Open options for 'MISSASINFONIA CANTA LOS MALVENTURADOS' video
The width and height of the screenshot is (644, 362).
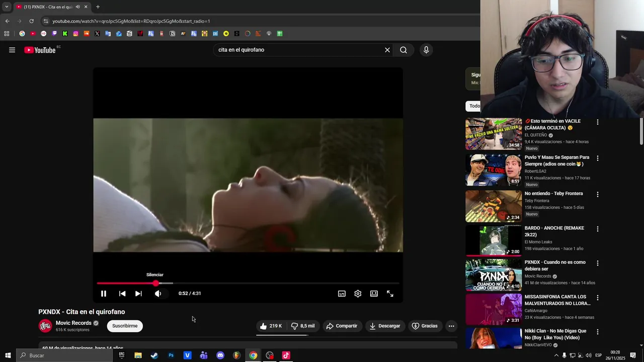(x=598, y=298)
